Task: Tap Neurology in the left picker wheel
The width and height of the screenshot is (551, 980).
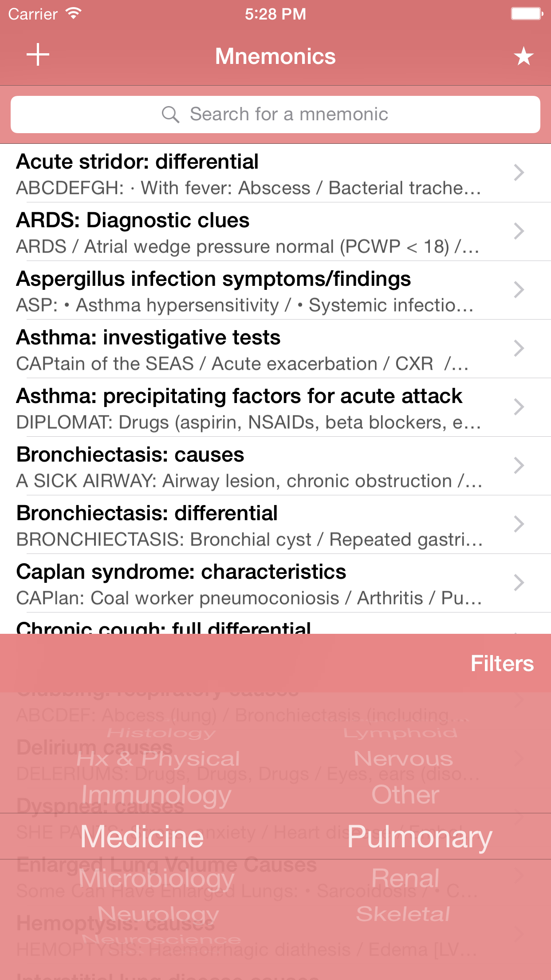Action: 158,914
